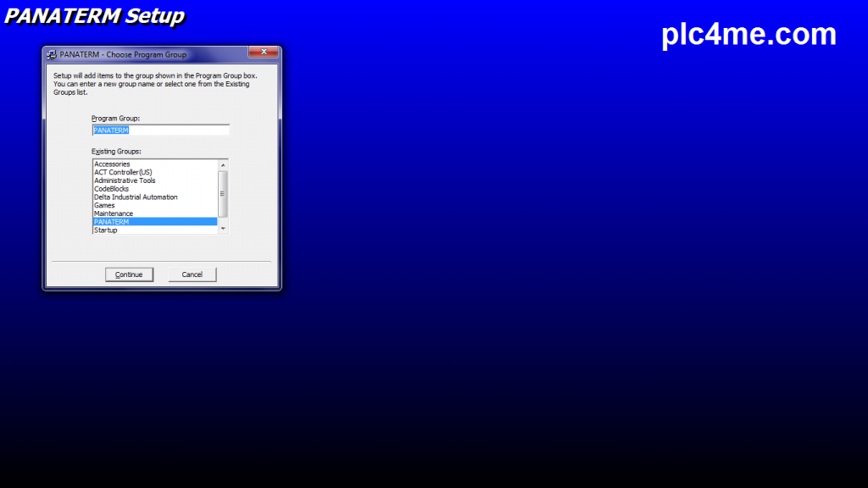Select Delta Industrial Automation group
The width and height of the screenshot is (868, 488).
pos(136,197)
